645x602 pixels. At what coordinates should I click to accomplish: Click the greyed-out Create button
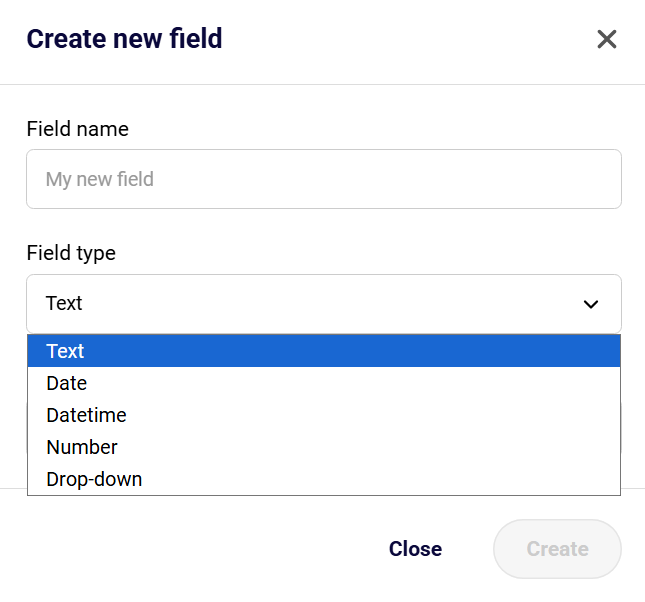[x=557, y=549]
